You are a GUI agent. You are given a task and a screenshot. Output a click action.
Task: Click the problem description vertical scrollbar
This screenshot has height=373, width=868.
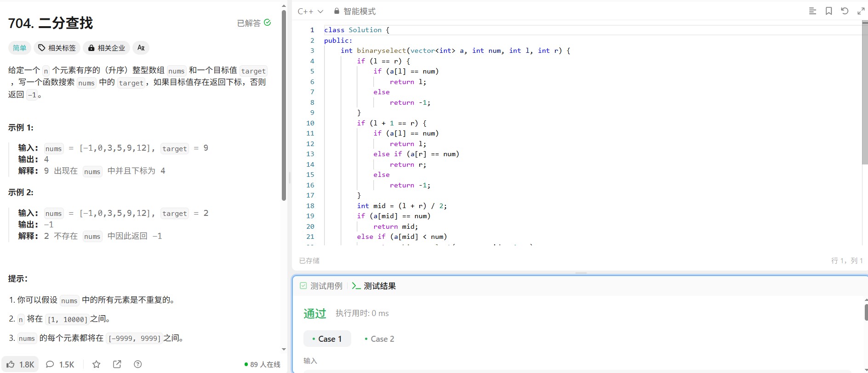tap(284, 106)
